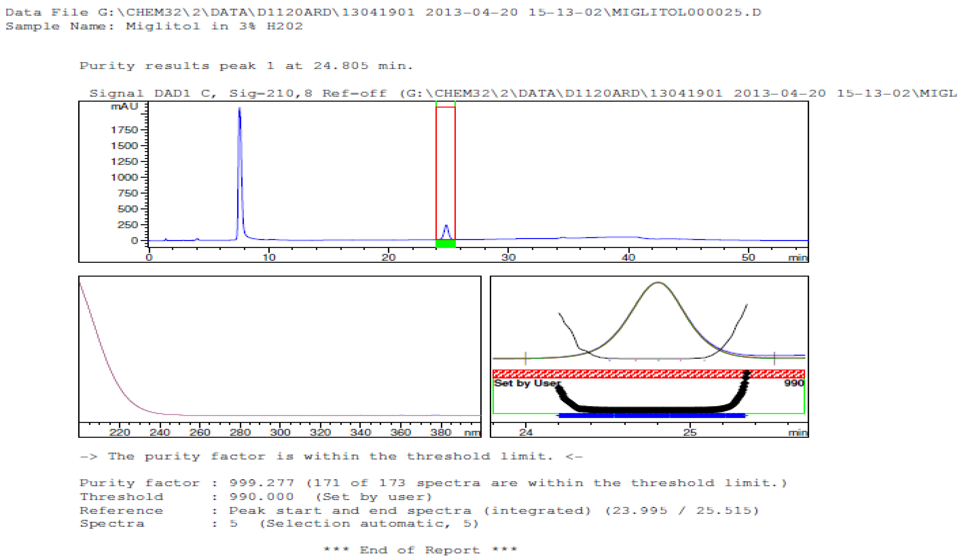Click the mAU axis unit label
The width and height of the screenshot is (962, 560).
tap(124, 107)
